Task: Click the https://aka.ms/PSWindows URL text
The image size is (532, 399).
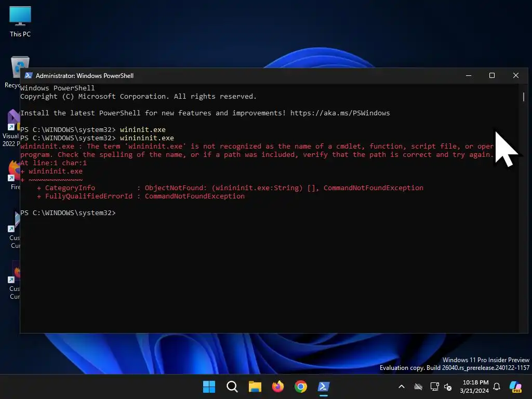Action: (x=340, y=113)
